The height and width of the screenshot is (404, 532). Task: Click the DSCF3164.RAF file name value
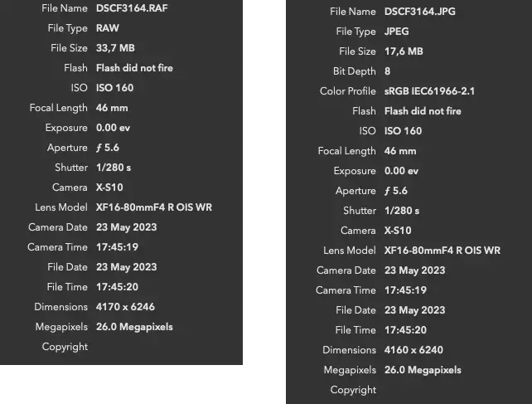(133, 8)
